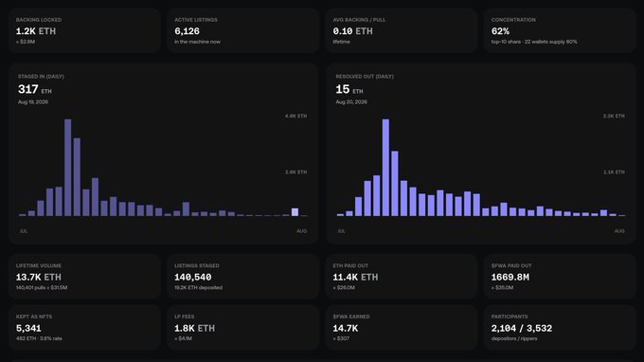
Task: Click the 'LP FEES' label
Action: click(185, 317)
